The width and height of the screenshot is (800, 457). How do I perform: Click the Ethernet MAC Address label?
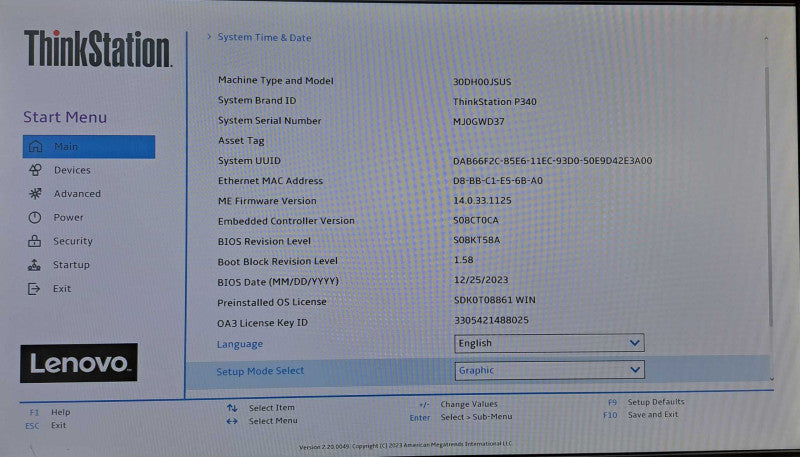pos(270,181)
